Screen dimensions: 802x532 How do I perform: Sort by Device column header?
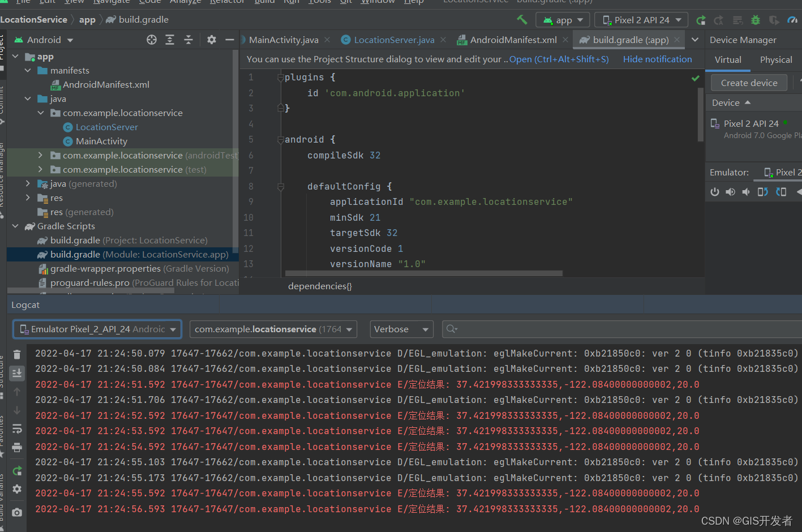click(x=731, y=102)
